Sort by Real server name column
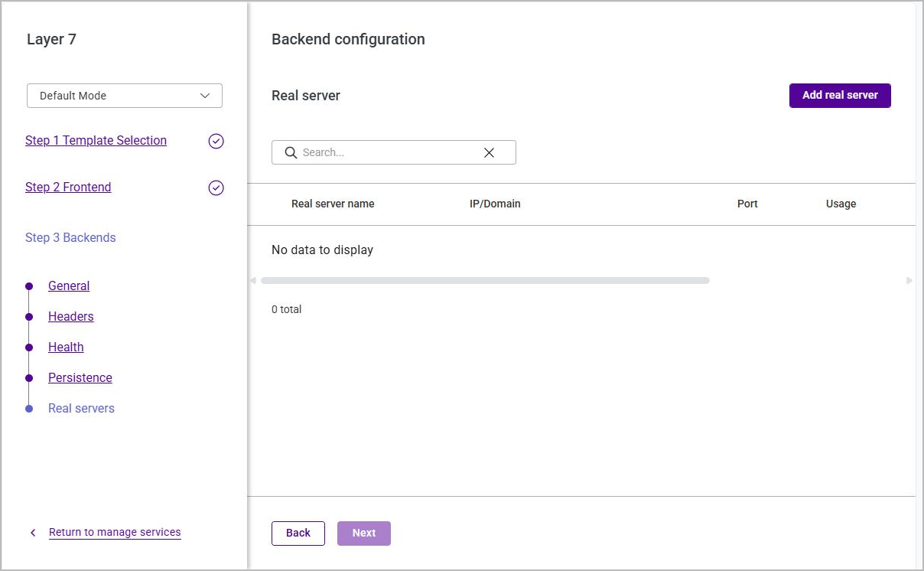This screenshot has width=924, height=571. pyautogui.click(x=333, y=204)
